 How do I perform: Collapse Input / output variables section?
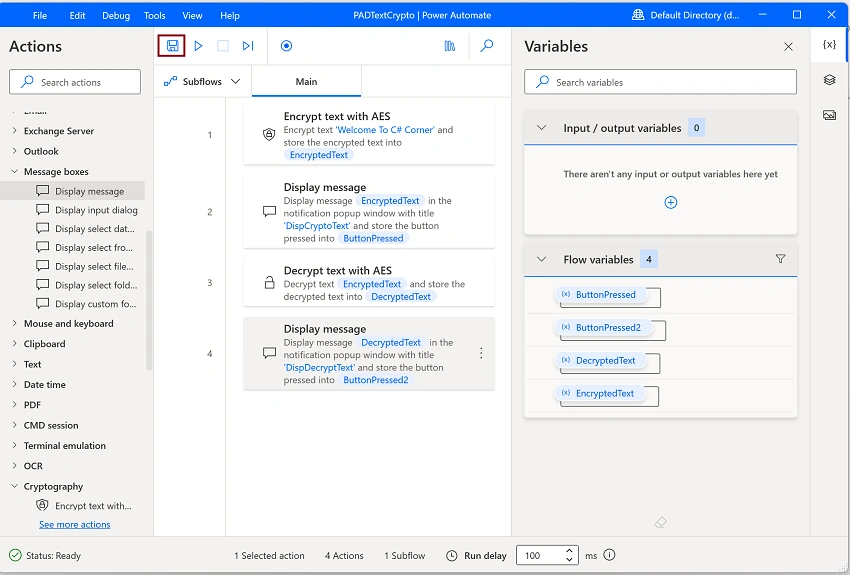(x=541, y=128)
